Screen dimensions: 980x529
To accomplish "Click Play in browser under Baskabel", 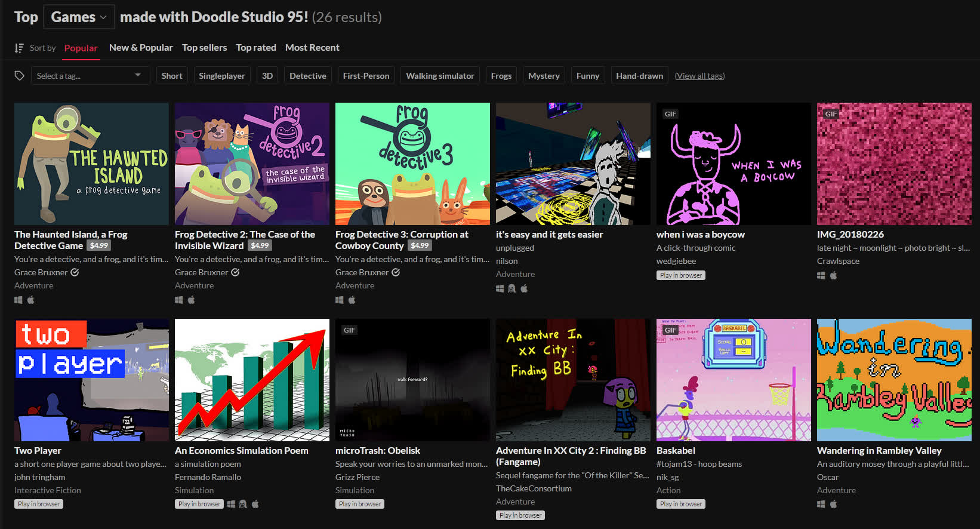I will [681, 504].
